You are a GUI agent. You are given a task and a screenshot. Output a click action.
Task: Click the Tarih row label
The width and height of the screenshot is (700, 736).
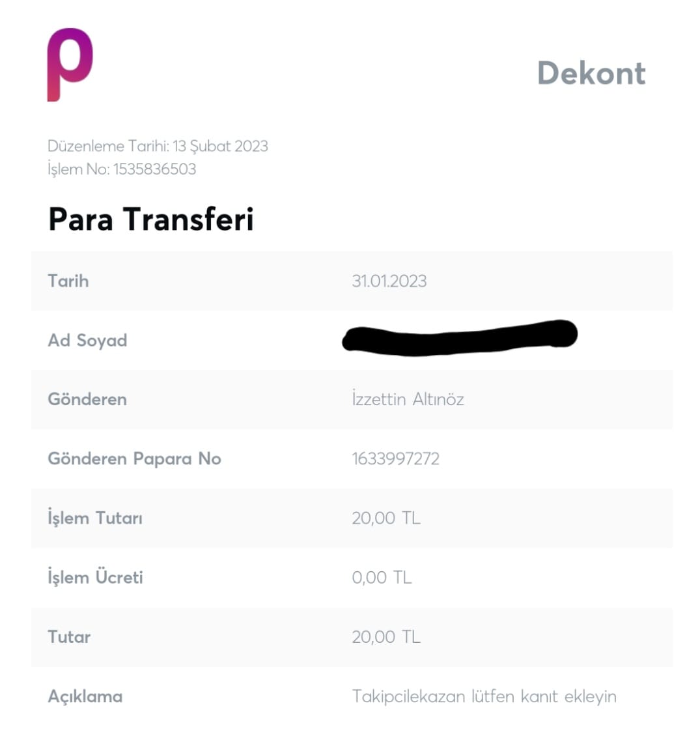coord(68,281)
